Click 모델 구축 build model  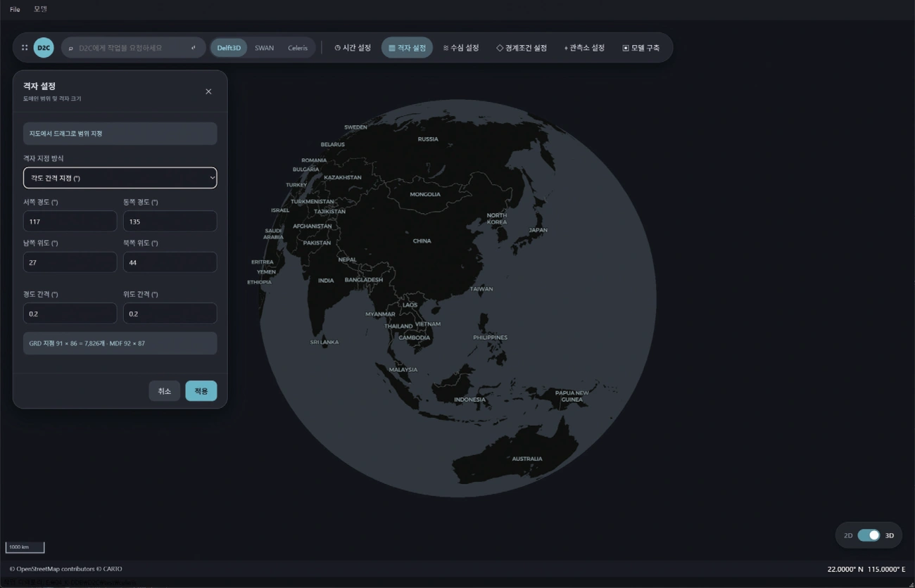click(x=641, y=48)
